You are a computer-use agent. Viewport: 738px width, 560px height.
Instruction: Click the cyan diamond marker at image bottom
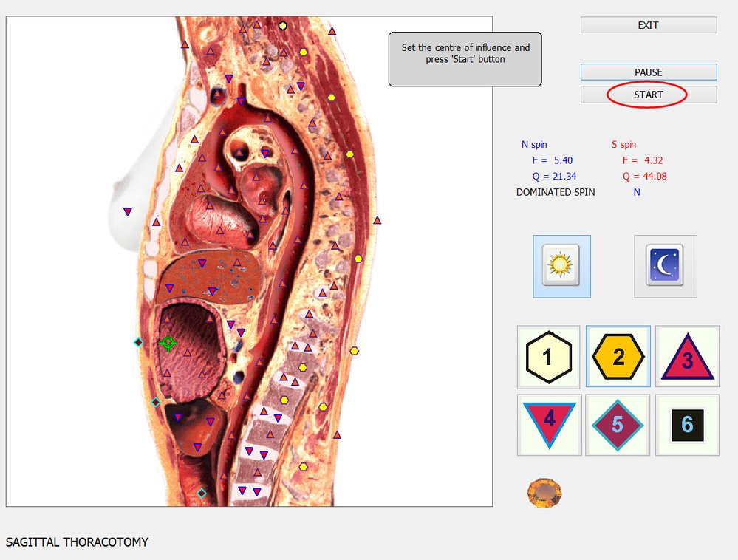click(201, 493)
